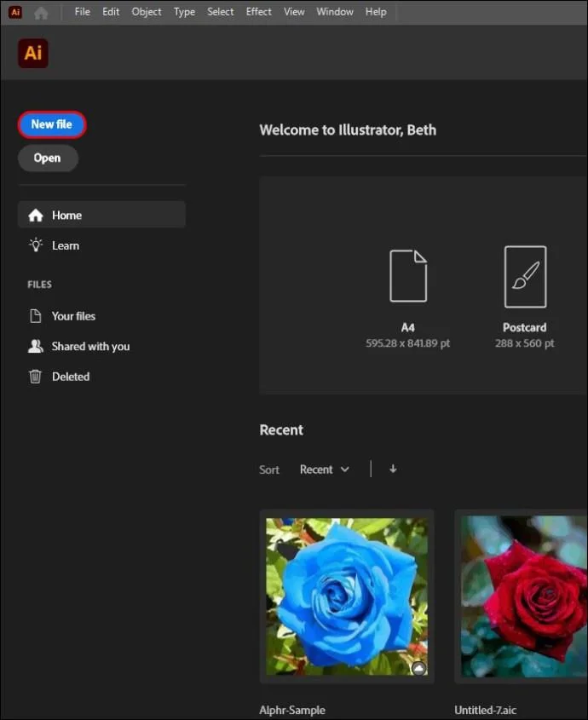Toggle sort direction arrow

[x=393, y=469]
